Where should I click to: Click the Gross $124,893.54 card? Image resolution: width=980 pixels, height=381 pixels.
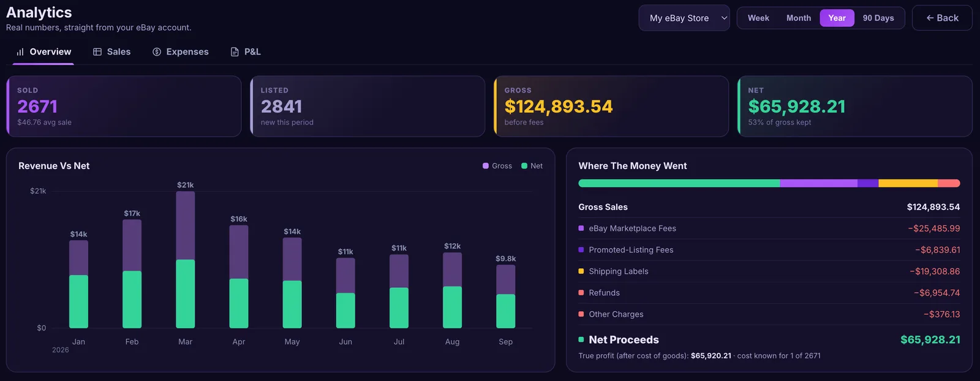click(x=611, y=106)
